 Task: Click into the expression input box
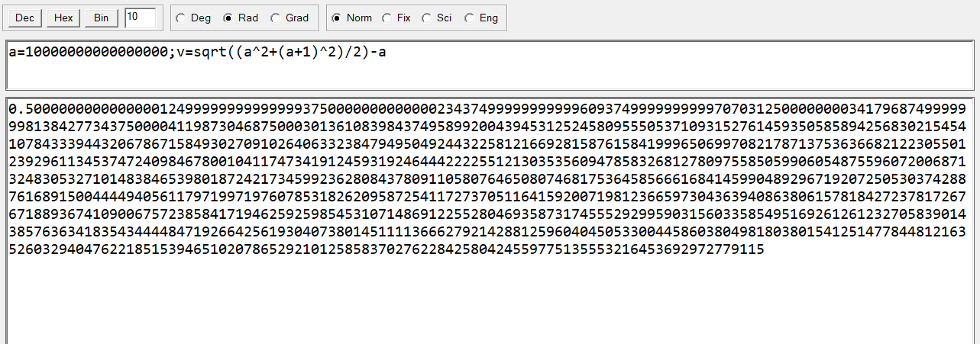(490, 65)
